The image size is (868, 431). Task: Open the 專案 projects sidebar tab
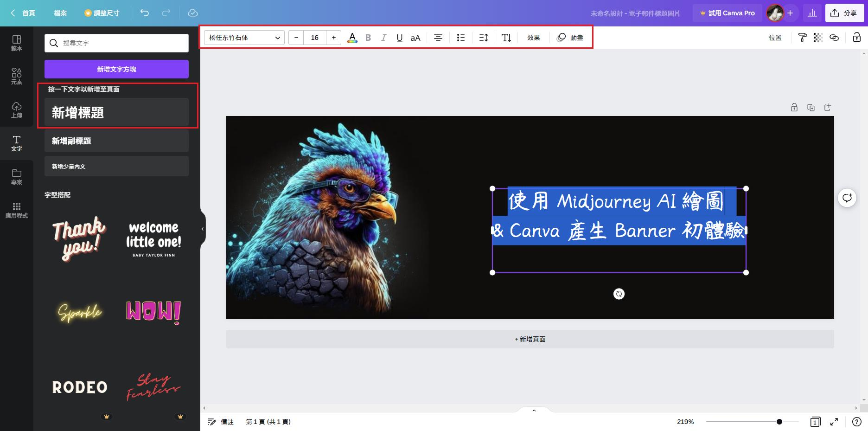[17, 177]
